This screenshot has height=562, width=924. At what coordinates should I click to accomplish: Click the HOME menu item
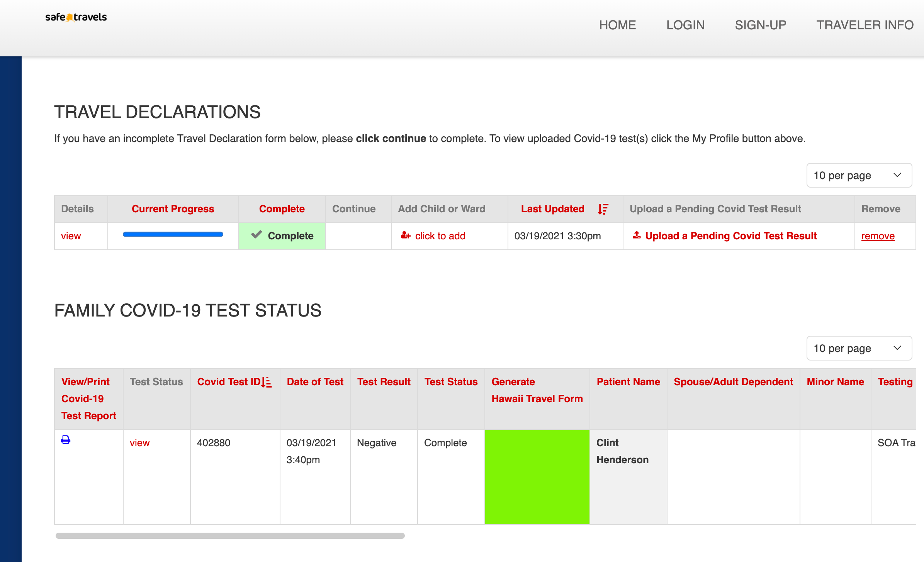pos(617,25)
